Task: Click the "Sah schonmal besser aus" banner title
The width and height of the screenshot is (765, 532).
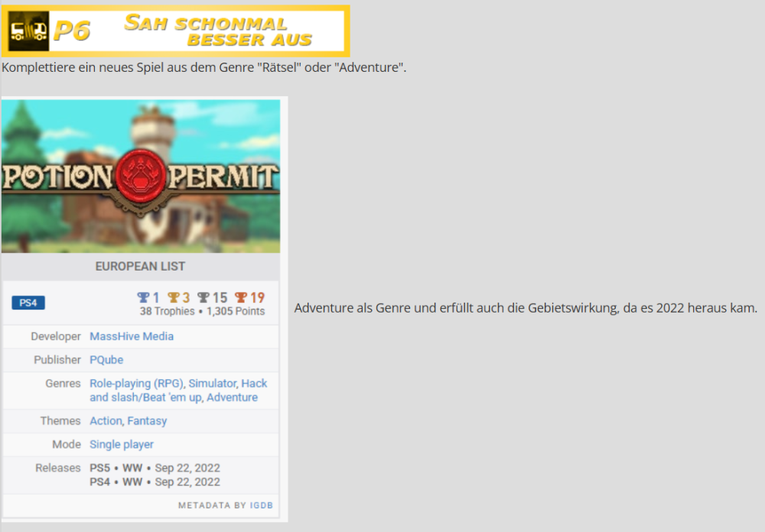Action: point(218,31)
